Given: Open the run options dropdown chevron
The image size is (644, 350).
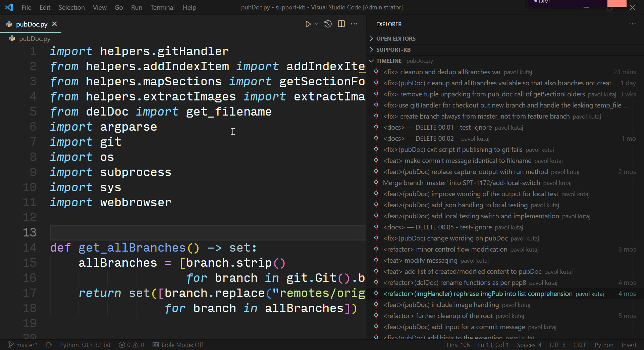Looking at the screenshot, I should click(x=316, y=24).
